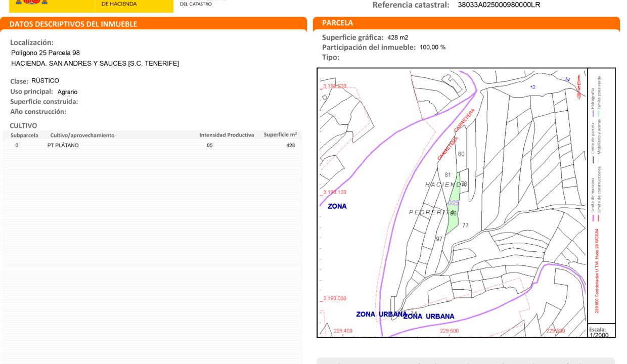627x364 pixels.
Task: Click blue parcel number 12 on map
Action: coord(533,87)
